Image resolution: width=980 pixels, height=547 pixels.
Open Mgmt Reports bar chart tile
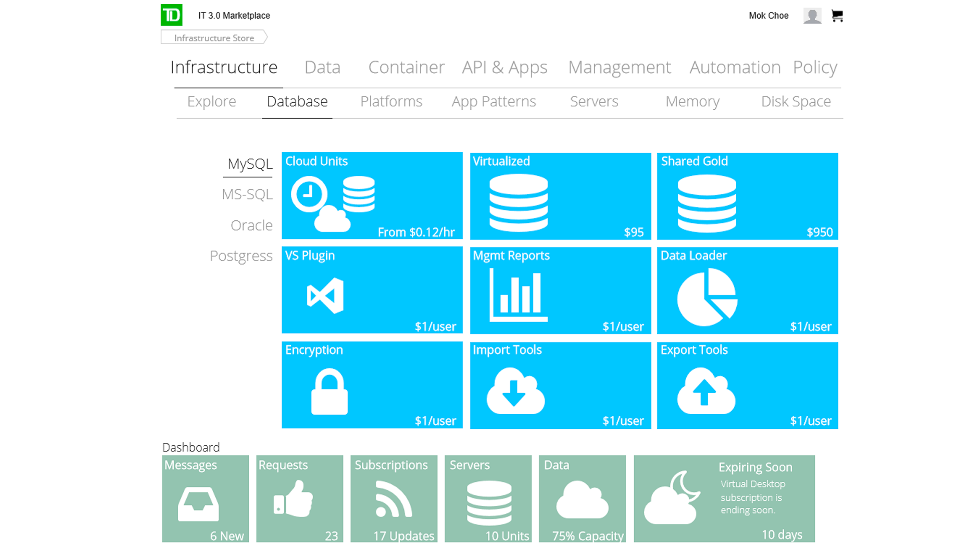pos(560,291)
